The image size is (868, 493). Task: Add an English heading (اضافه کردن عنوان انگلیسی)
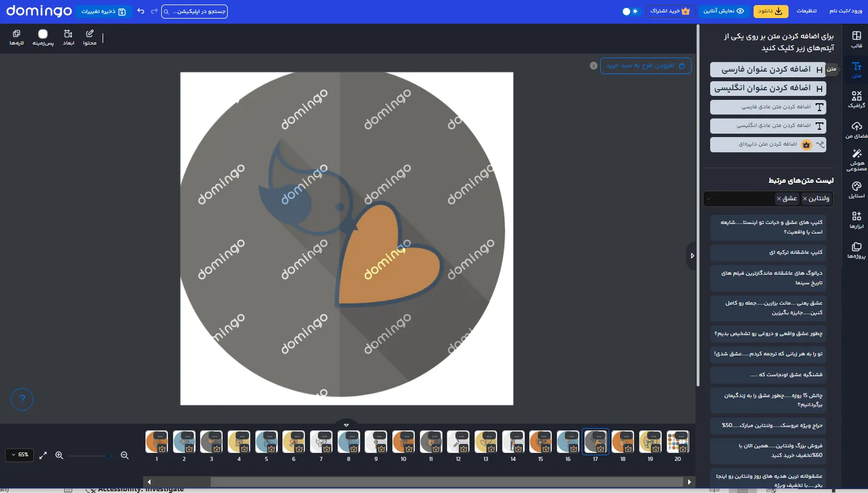[768, 88]
